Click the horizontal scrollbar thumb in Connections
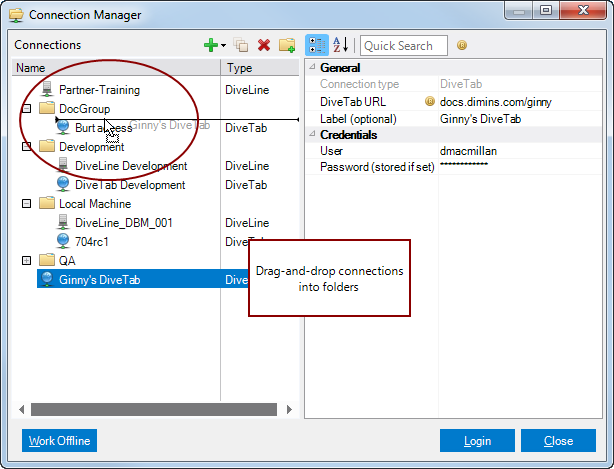The width and height of the screenshot is (614, 469). click(154, 409)
